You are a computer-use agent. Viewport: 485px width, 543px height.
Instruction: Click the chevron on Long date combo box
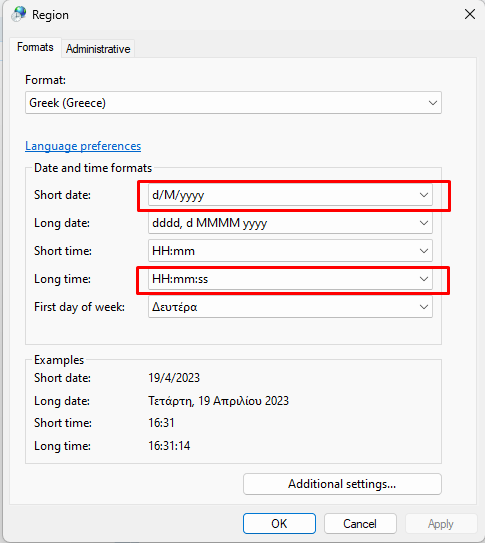point(424,223)
